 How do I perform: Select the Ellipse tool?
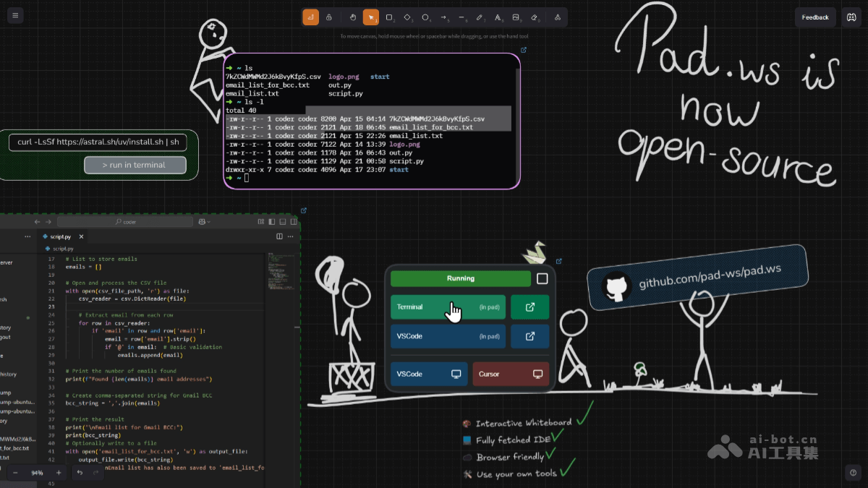(x=425, y=17)
